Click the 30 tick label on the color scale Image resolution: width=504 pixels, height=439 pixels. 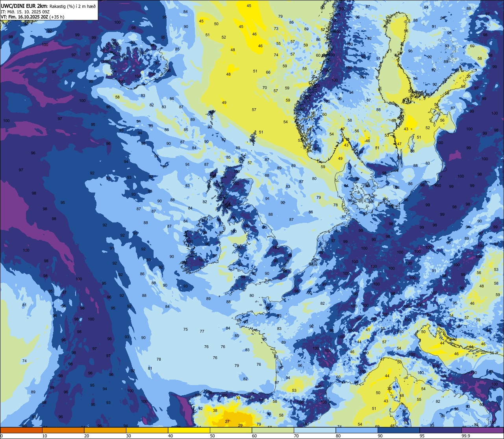[129, 436]
